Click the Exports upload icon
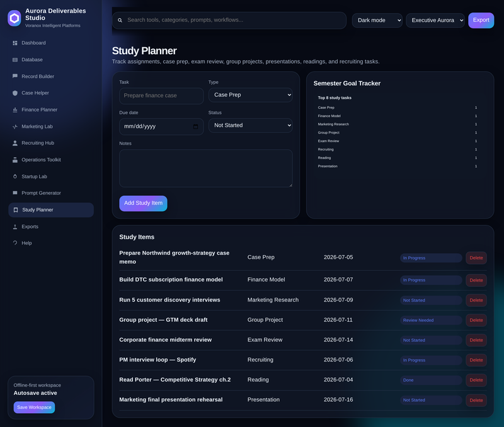Viewport: 504px width, 427px height. (x=14, y=227)
